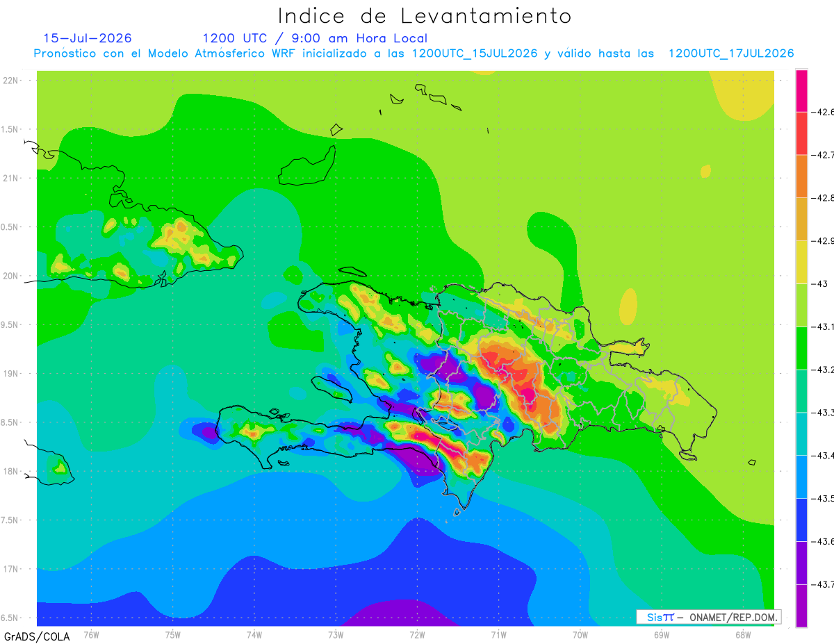Click the '18N' latitude label
The image size is (834, 644).
(10, 471)
